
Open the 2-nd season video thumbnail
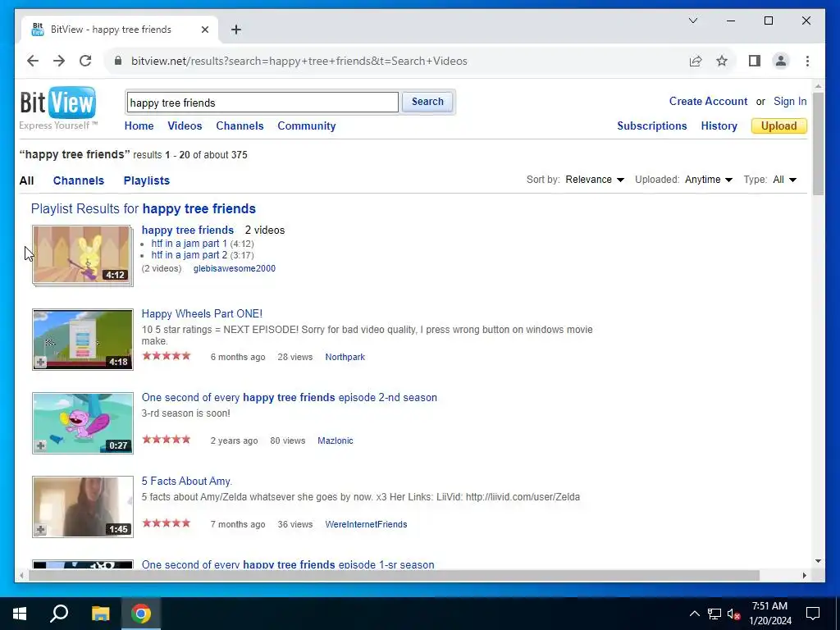click(x=83, y=423)
